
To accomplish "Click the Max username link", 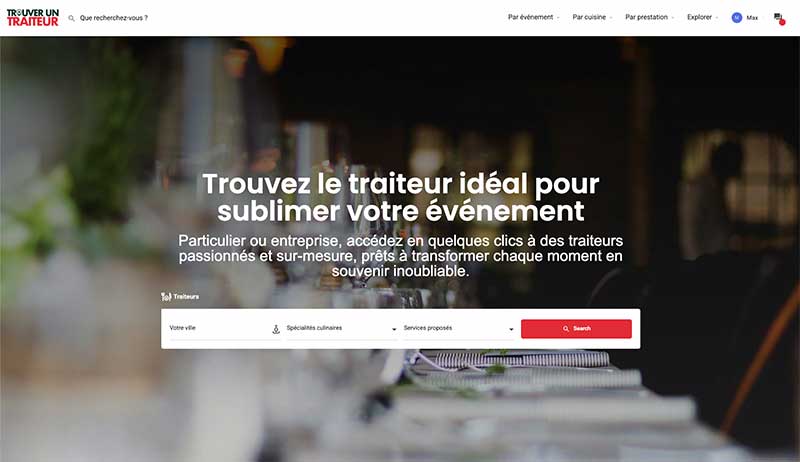I will click(752, 18).
